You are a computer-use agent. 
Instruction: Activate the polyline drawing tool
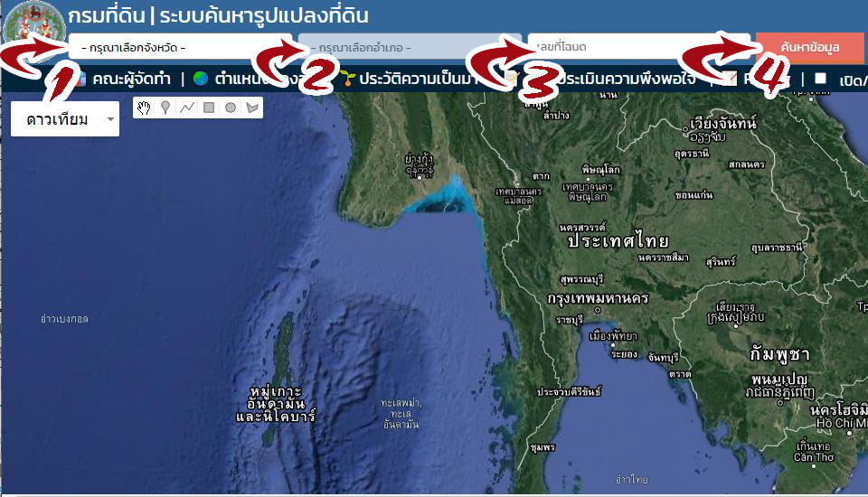[x=187, y=108]
